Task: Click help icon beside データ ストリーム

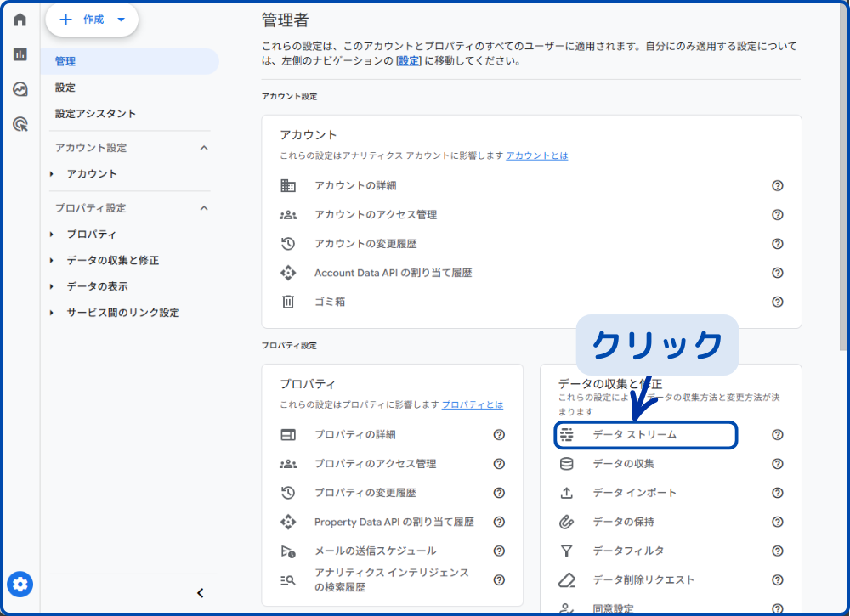Action: 777,435
